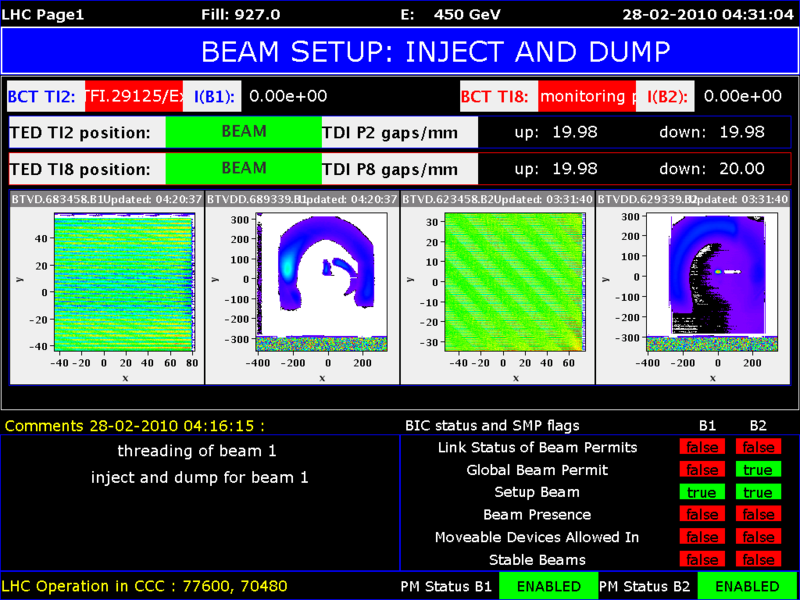Image resolution: width=800 pixels, height=600 pixels.
Task: Click the BIC status and SMP flags heading
Action: (x=492, y=425)
